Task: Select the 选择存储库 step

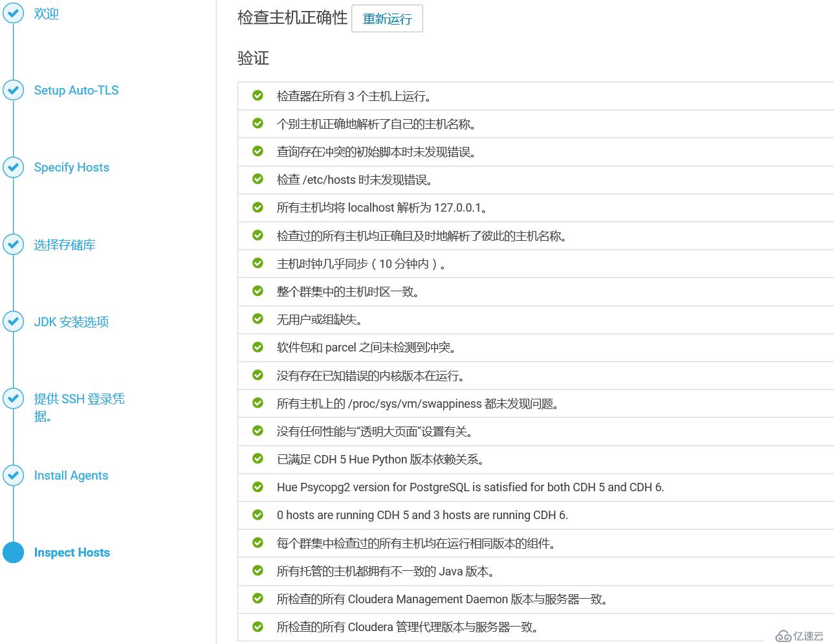Action: pos(65,245)
